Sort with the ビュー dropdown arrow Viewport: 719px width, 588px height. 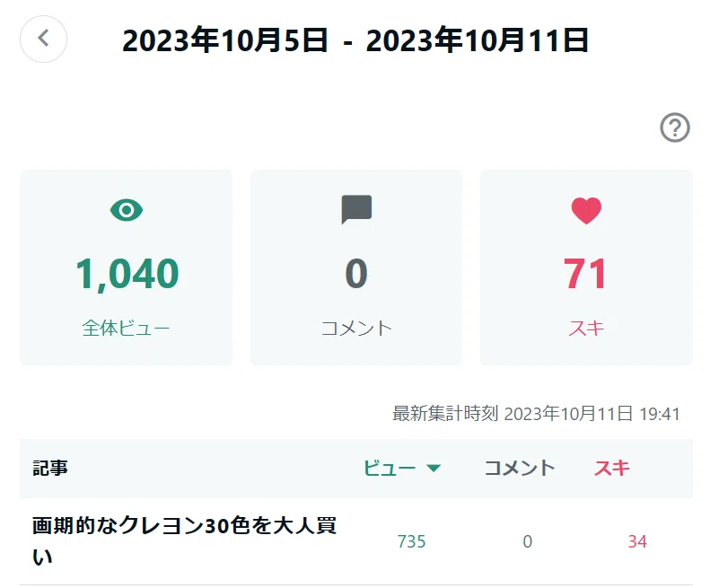pos(434,468)
